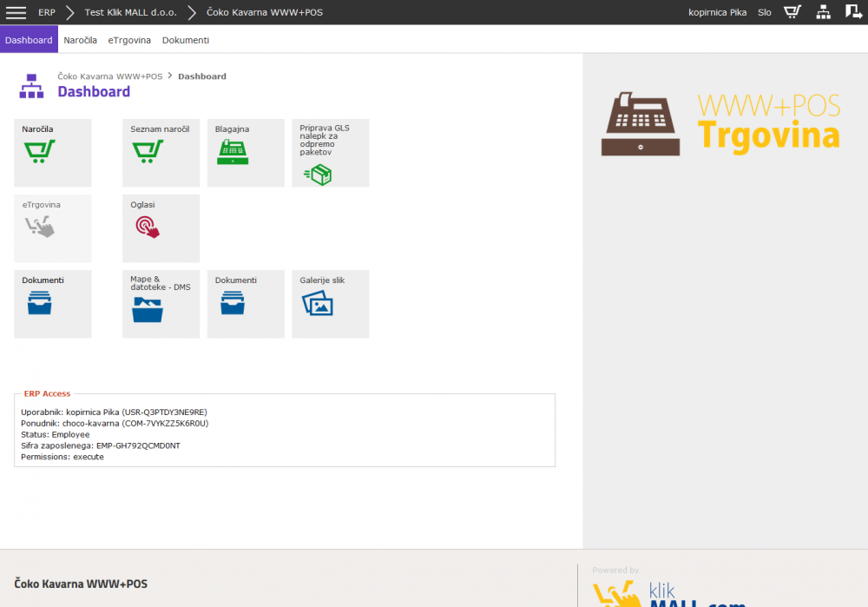Go to Test Klik MALL d.o.o. breadcrumb
868x607 pixels.
coord(129,13)
